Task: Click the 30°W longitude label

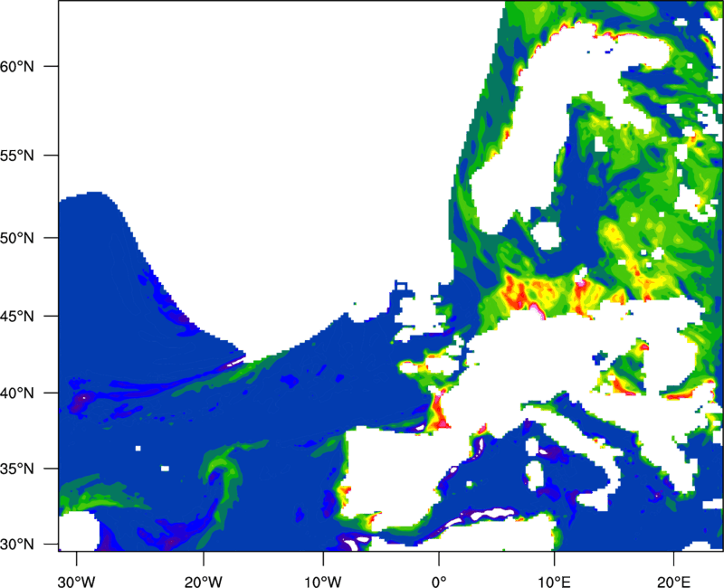Action: 77,582
